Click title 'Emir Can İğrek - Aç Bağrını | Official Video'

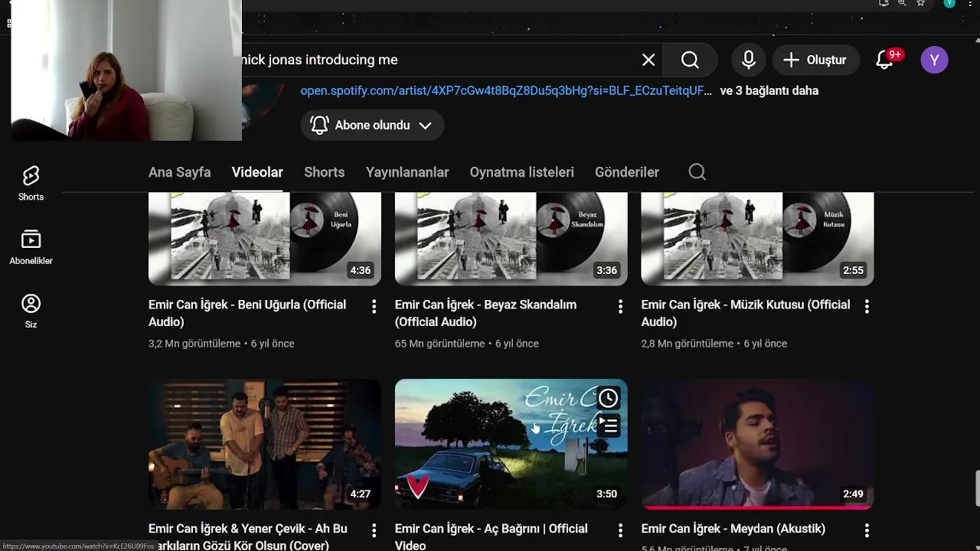pos(491,536)
